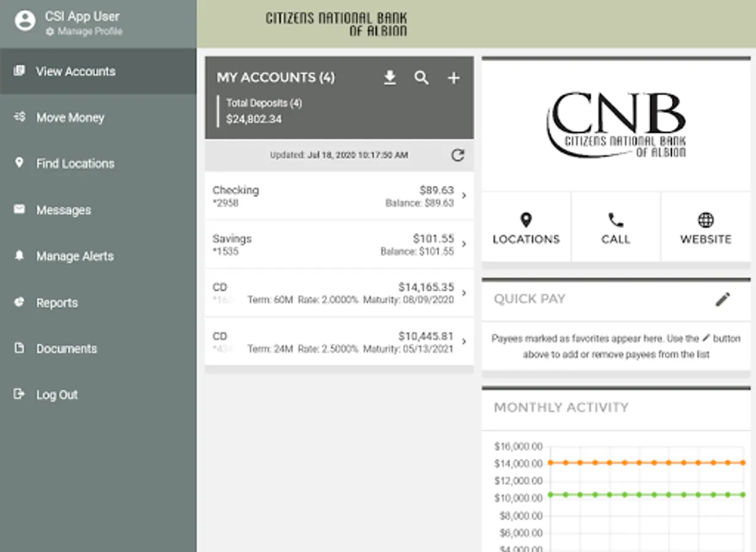
Task: Expand the Savings account chevron
Action: (x=464, y=244)
